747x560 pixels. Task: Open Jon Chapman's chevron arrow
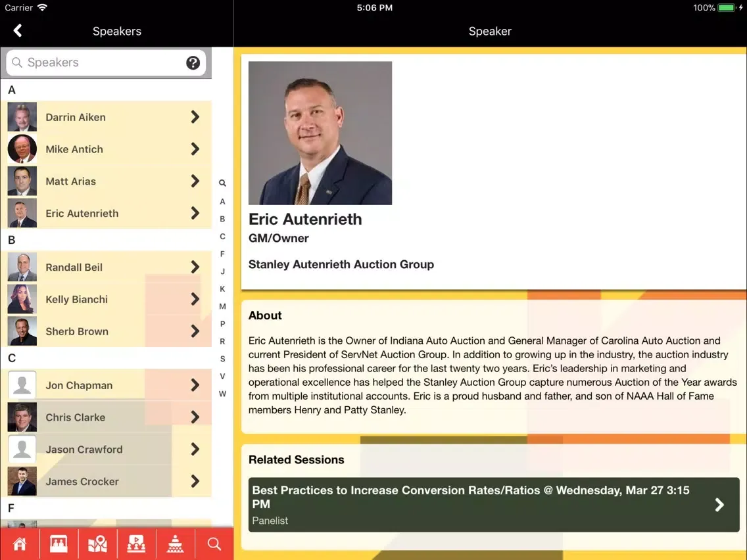click(x=195, y=385)
